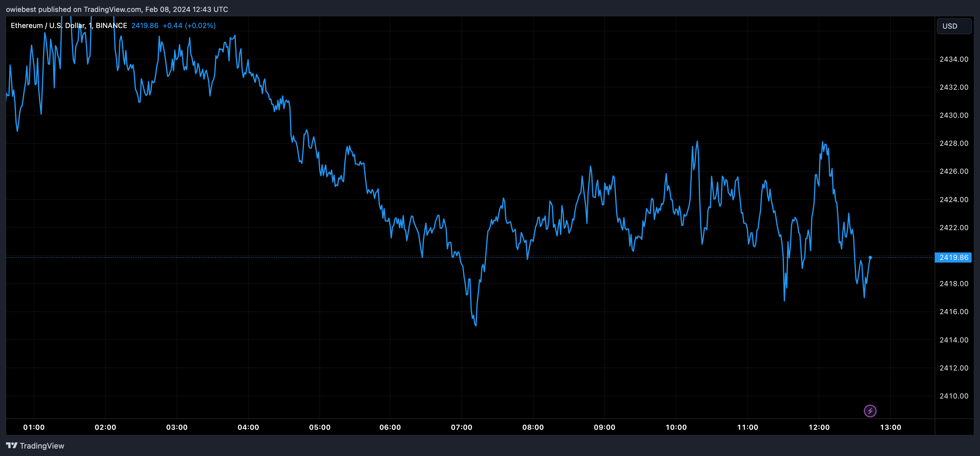Click the 03:00 time axis label
Screen dimensions: 980x456
(x=177, y=427)
